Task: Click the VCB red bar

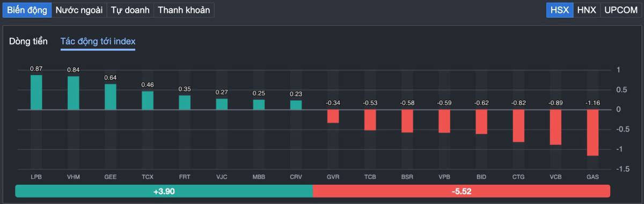Action: [555, 128]
